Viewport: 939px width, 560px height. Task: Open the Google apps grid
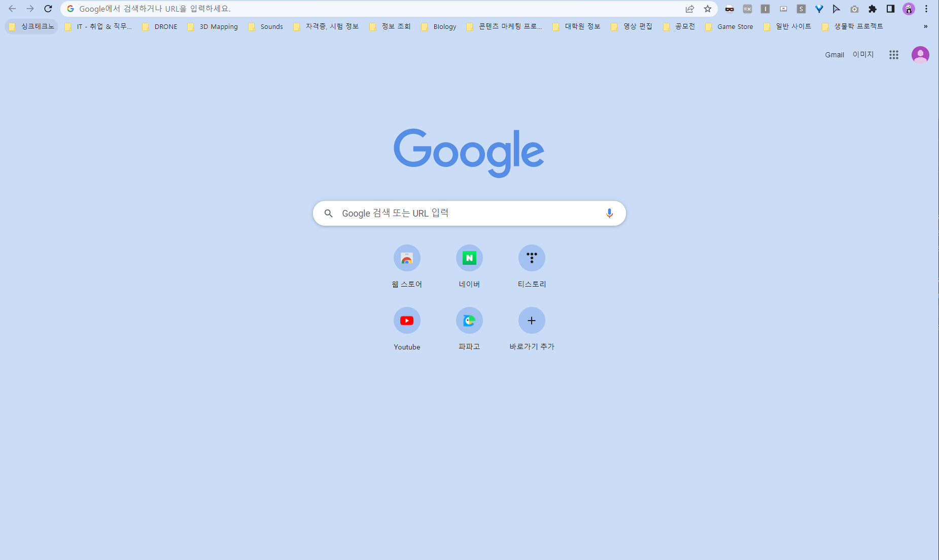(x=894, y=55)
